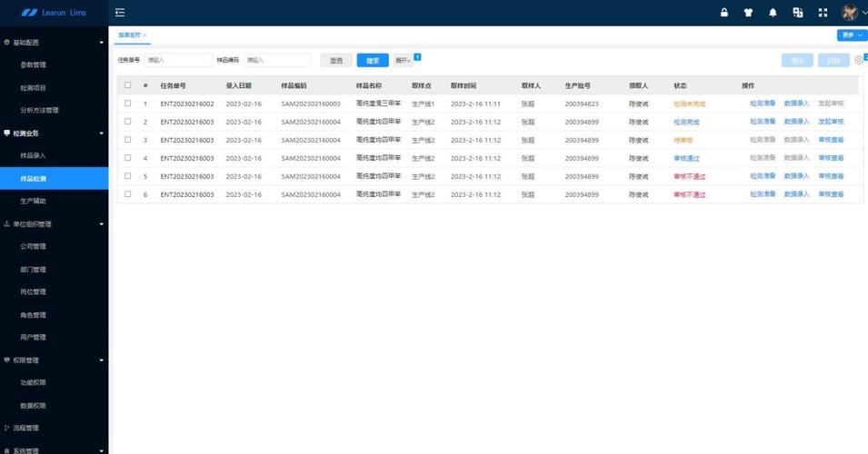Click 发起审核 link in row 2

tap(831, 122)
